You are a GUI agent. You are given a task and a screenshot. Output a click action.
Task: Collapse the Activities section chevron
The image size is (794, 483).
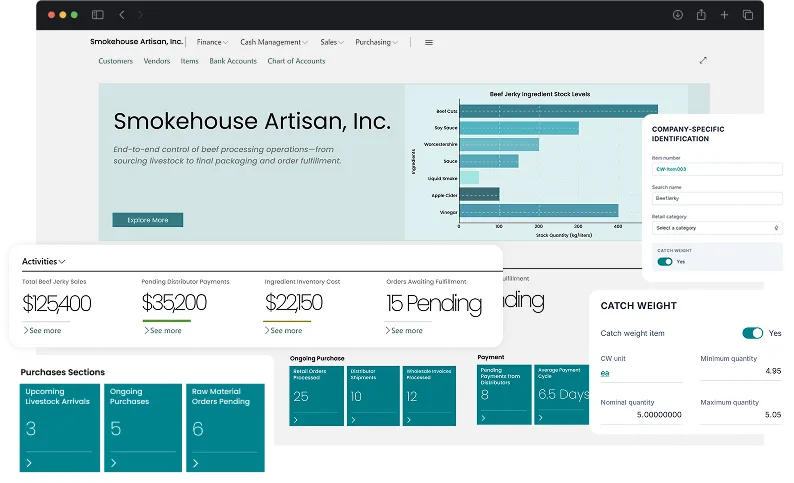click(62, 262)
